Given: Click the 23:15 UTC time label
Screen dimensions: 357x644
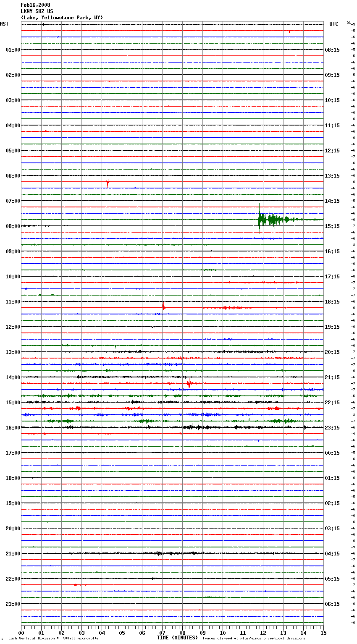Looking at the screenshot, I should click(x=332, y=428).
